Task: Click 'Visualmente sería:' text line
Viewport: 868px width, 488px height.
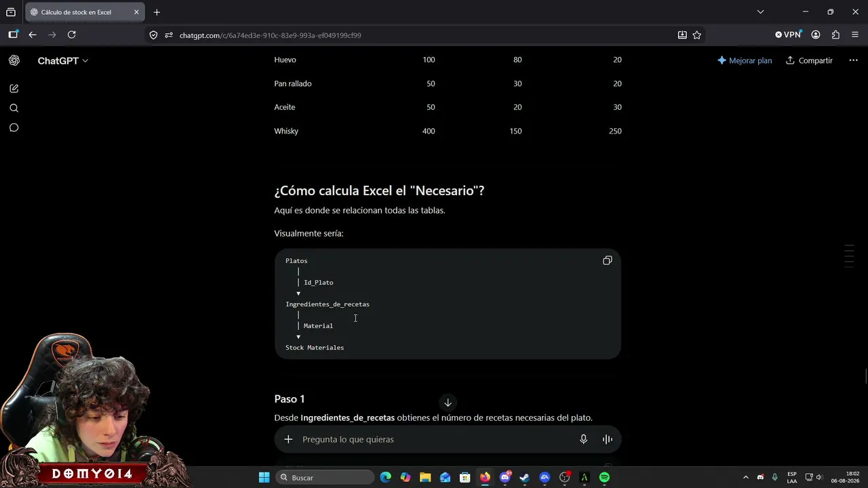Action: 309,233
